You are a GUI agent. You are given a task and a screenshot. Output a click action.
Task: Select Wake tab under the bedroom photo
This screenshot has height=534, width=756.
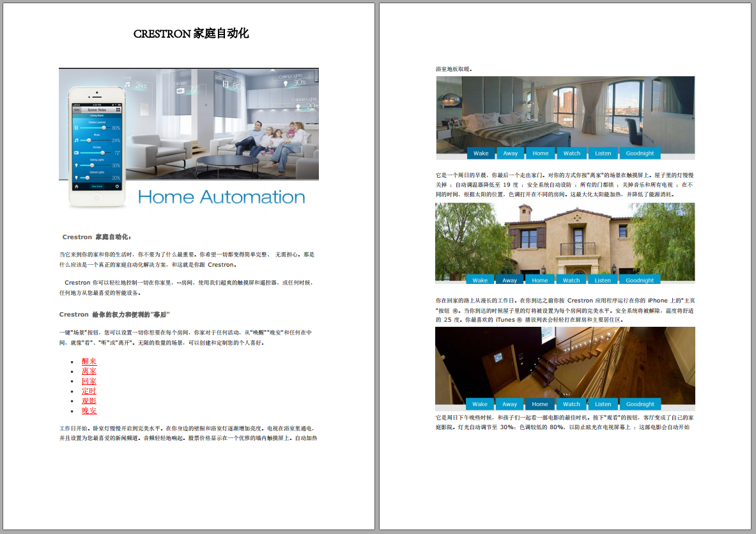(x=481, y=153)
